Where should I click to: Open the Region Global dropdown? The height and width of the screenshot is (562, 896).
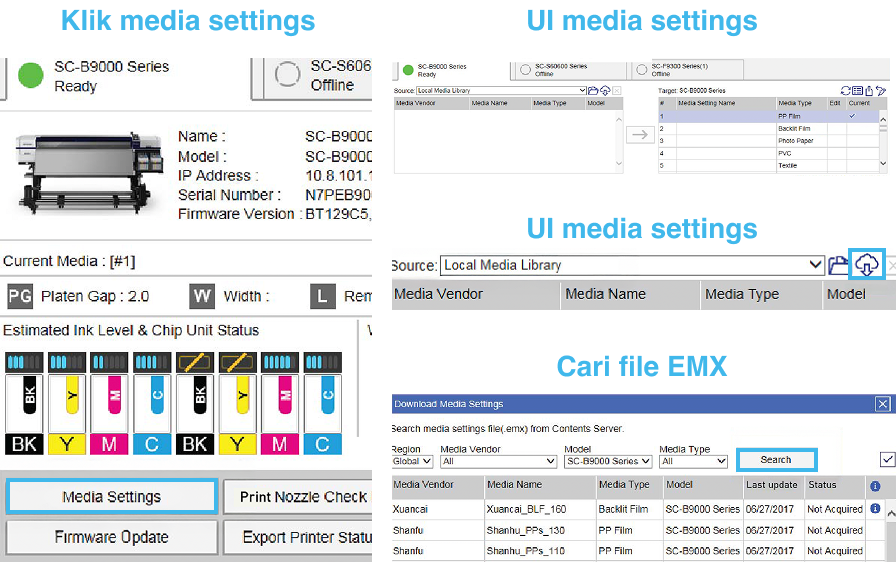pyautogui.click(x=412, y=461)
